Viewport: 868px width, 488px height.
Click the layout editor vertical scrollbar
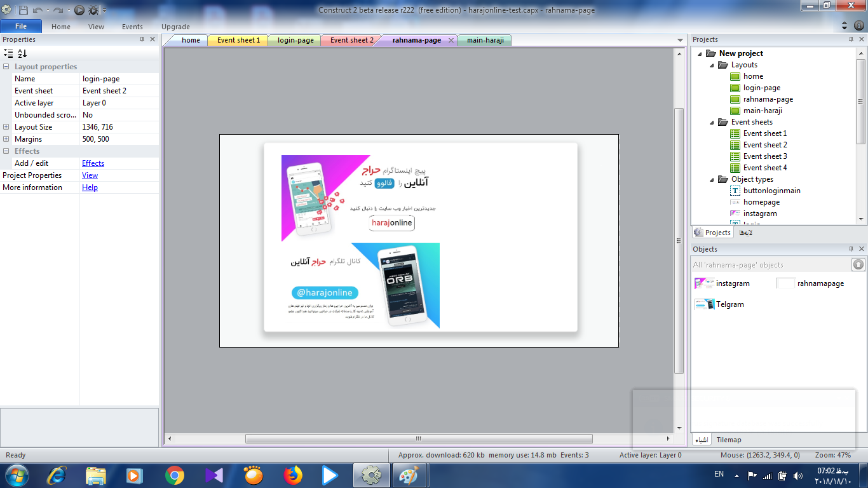coord(679,240)
